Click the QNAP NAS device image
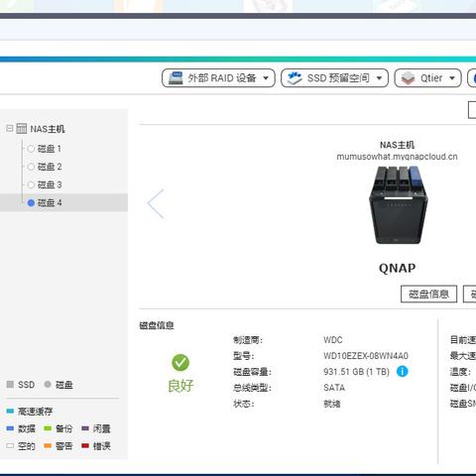Image resolution: width=476 pixels, height=476 pixels. (399, 205)
